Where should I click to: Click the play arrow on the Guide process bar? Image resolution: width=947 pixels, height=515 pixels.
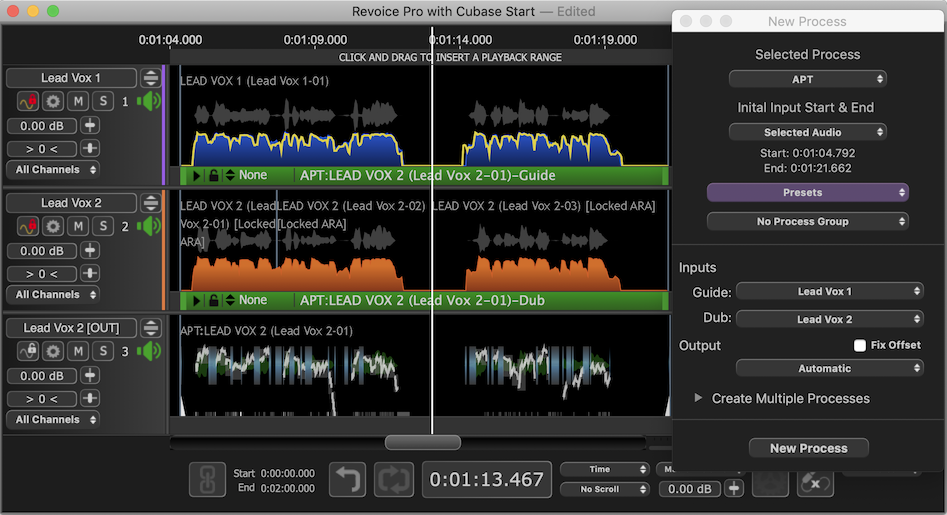click(197, 175)
